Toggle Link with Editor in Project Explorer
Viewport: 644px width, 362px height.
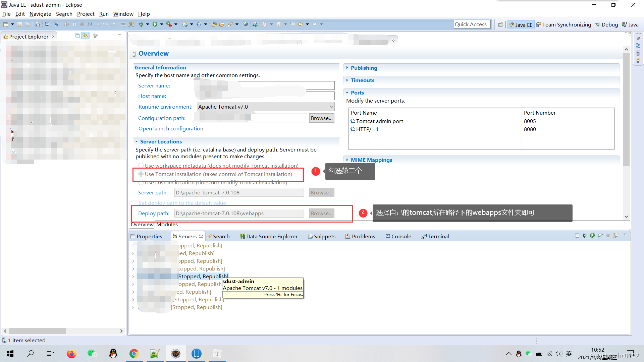85,36
